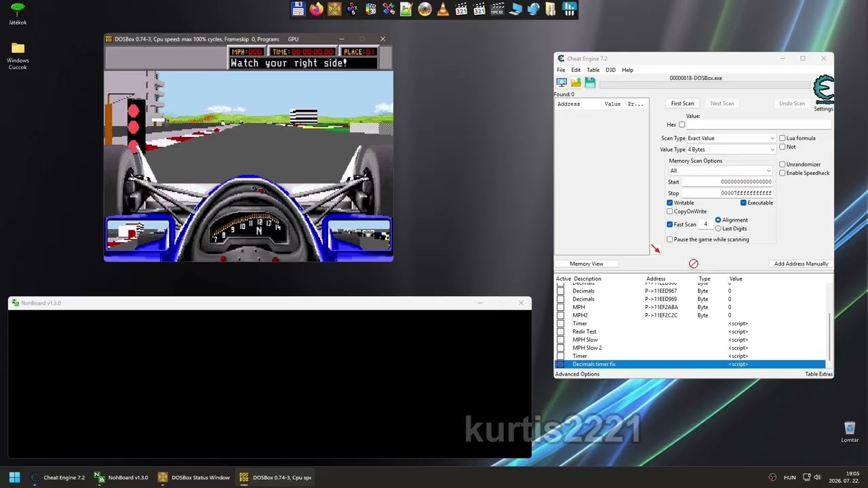Check Pause the game while scanning
This screenshot has height=488, width=868.
coord(670,239)
